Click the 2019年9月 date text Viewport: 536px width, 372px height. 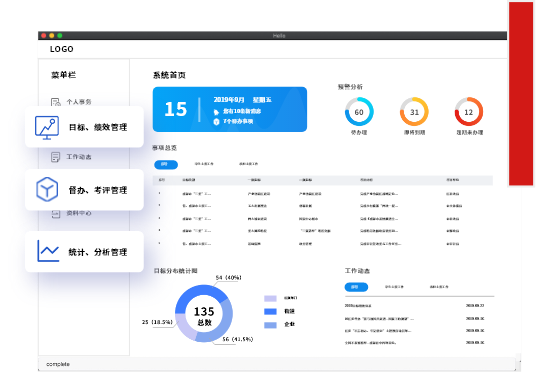[229, 100]
